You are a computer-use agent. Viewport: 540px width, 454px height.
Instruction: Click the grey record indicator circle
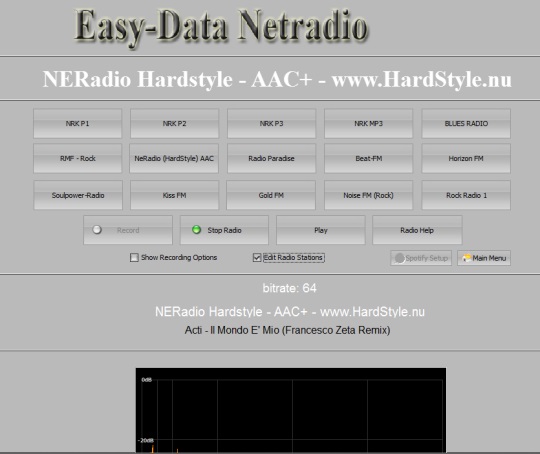tap(97, 229)
